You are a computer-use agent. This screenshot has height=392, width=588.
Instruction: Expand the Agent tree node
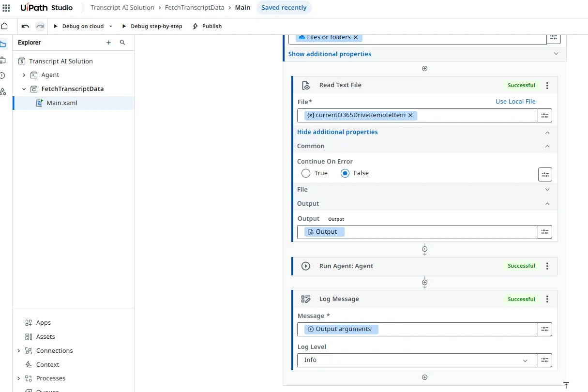(24, 75)
